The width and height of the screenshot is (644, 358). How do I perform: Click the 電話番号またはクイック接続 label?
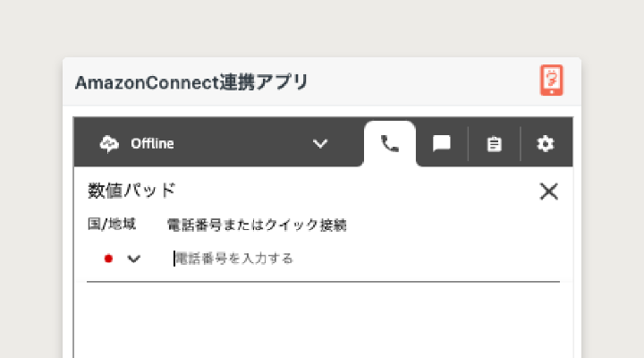(257, 225)
